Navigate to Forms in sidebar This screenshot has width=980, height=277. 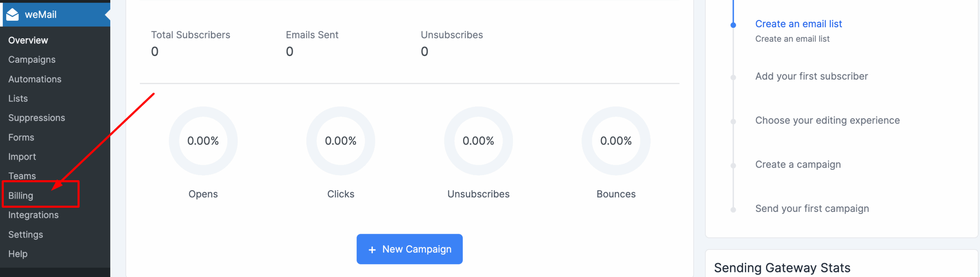21,137
